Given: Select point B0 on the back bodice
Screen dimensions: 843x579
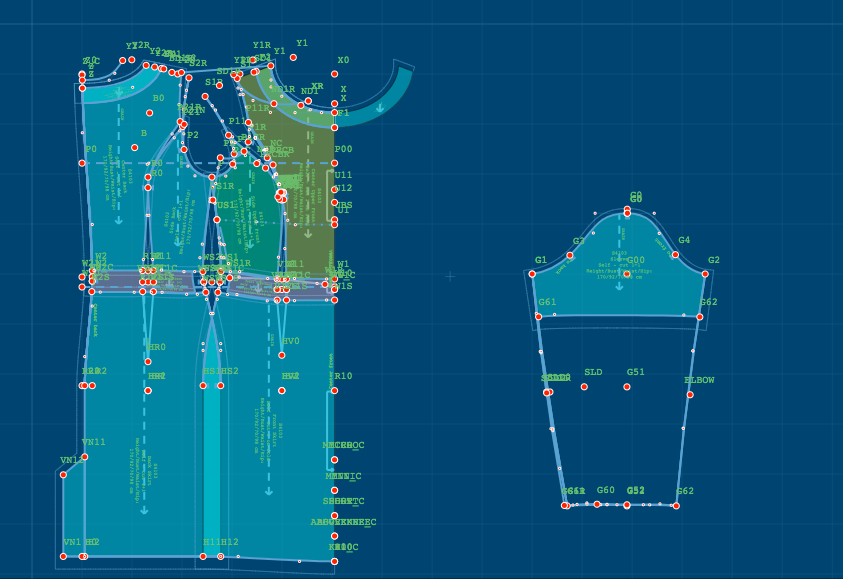Looking at the screenshot, I should pos(148,113).
